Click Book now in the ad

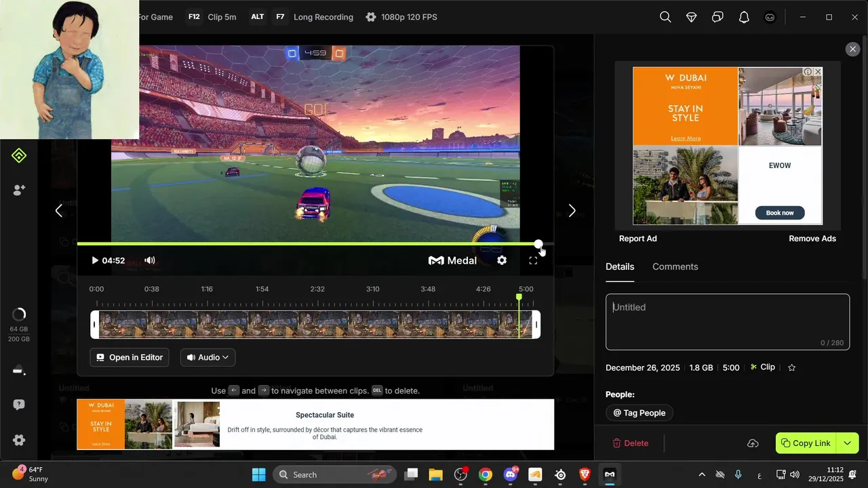click(x=780, y=213)
